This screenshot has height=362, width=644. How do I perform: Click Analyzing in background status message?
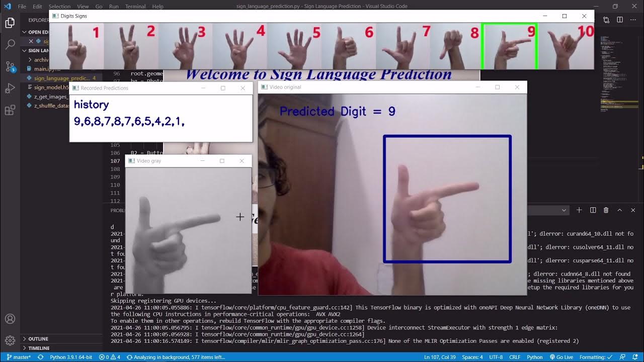coord(176,357)
